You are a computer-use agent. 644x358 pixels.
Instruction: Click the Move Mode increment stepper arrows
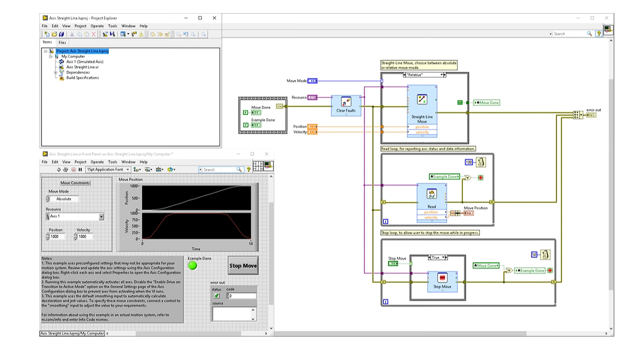click(x=48, y=199)
